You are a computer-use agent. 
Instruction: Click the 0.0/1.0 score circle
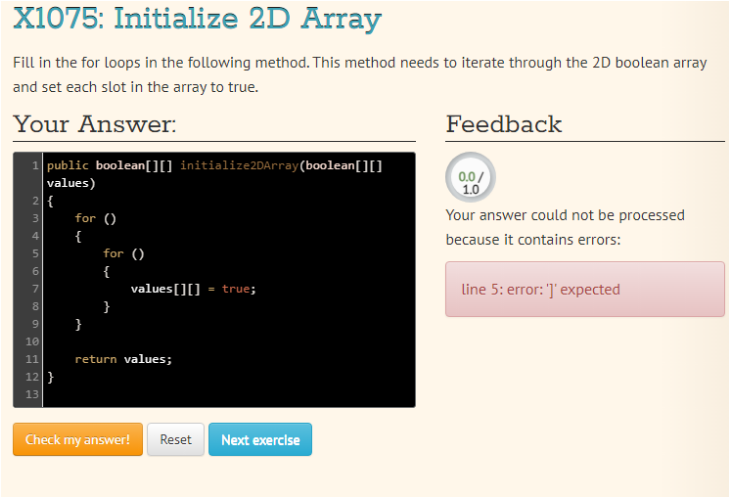[470, 177]
